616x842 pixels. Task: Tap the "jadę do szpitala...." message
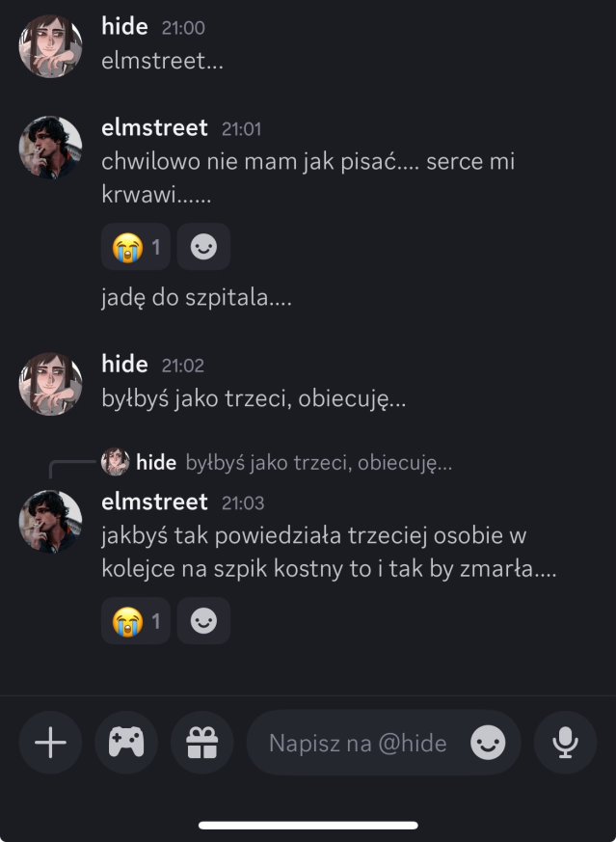[197, 298]
